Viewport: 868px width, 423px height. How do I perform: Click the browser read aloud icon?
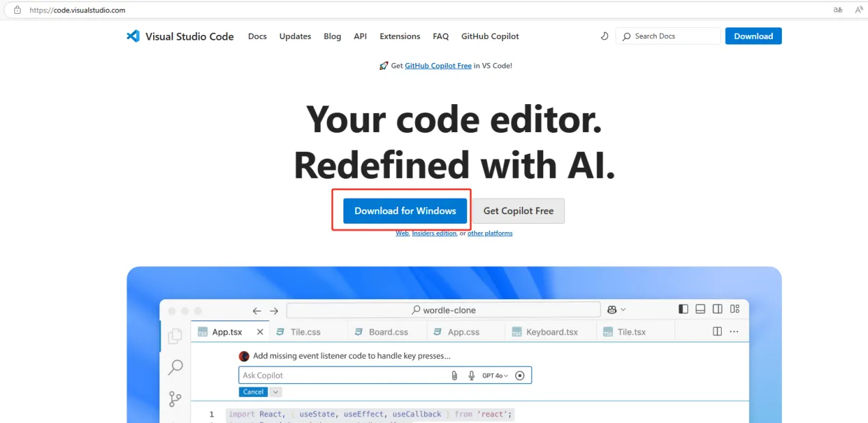tap(858, 10)
